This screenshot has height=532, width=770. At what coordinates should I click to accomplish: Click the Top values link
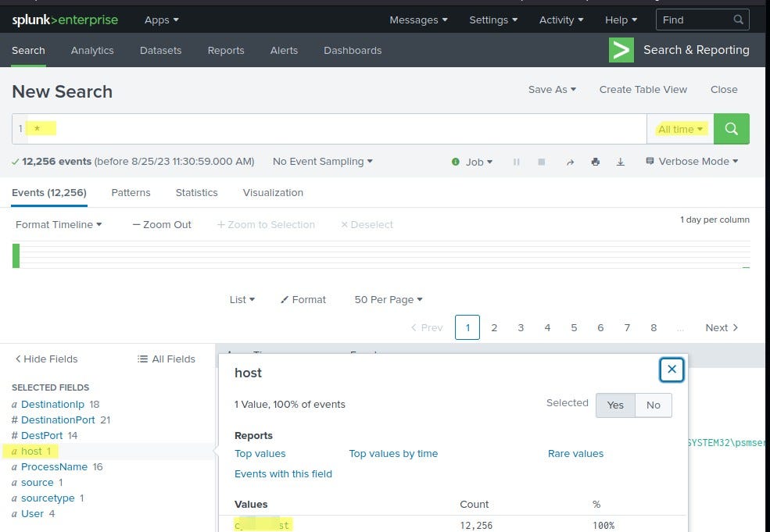[x=260, y=453]
